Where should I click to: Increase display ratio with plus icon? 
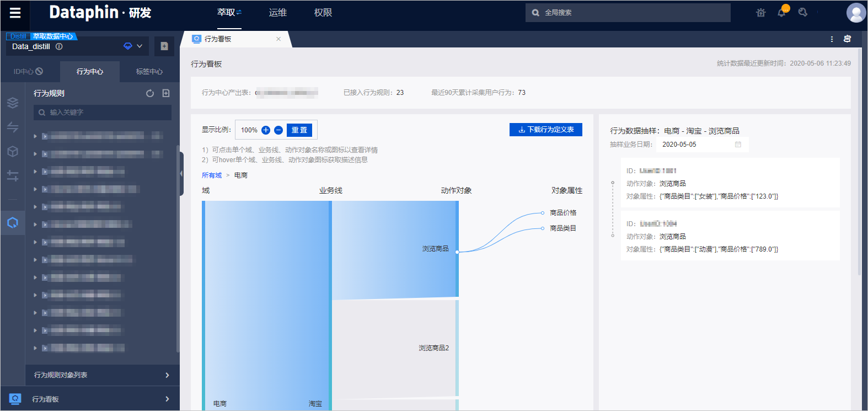tap(266, 130)
